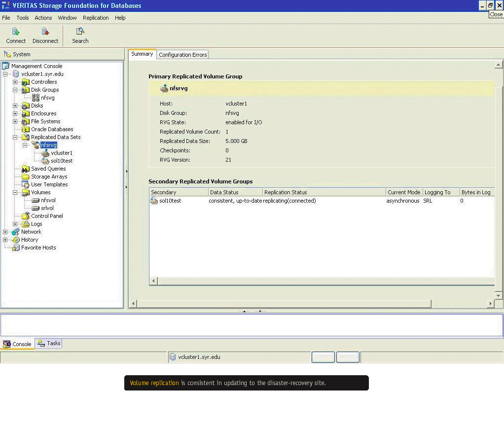Open the Tools menu
Viewport: 504px width, 426px height.
(23, 18)
